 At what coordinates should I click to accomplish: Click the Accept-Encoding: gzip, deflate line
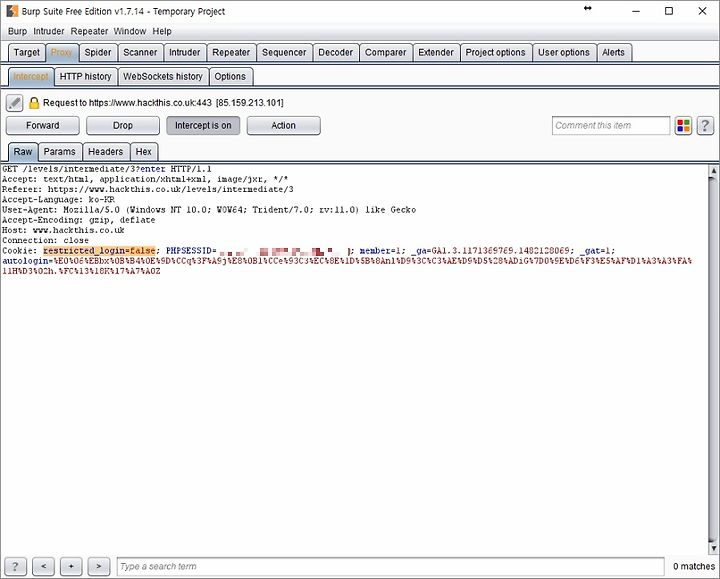(x=79, y=220)
